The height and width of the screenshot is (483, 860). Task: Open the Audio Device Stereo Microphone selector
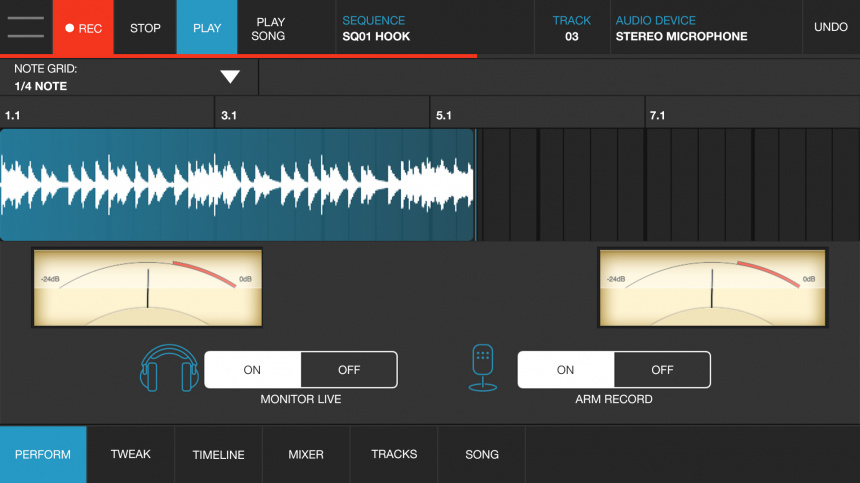coord(705,28)
